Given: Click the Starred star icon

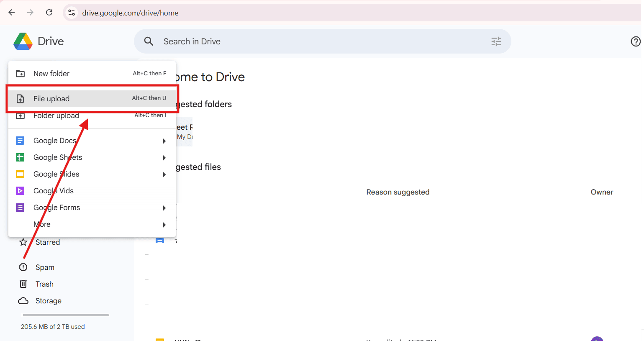Looking at the screenshot, I should coord(23,242).
